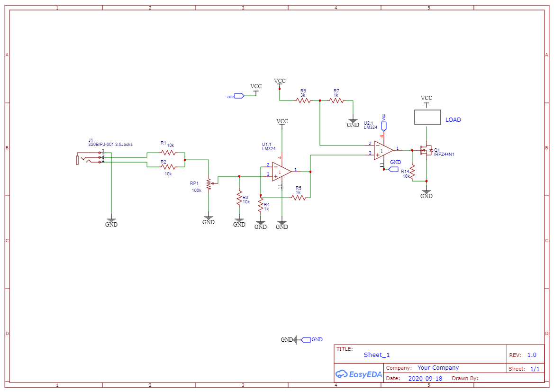Select the Q1 MOSFET symbol
The width and height of the screenshot is (554, 392).
pyautogui.click(x=426, y=151)
